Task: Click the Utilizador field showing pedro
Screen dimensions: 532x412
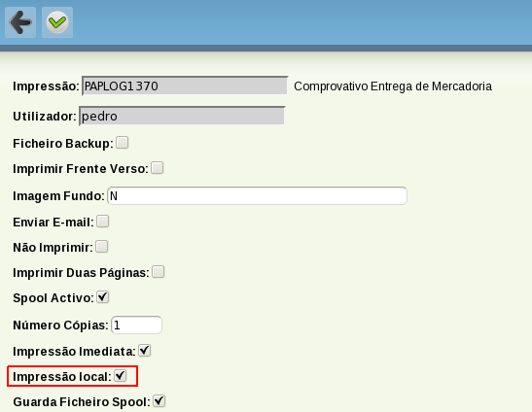Action: point(182,116)
